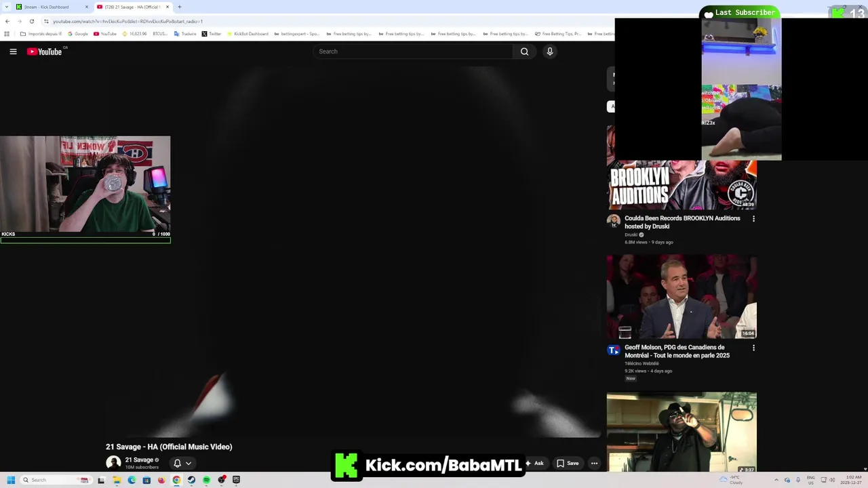Viewport: 868px width, 488px height.
Task: Open the ENG US language switcher
Action: point(810,480)
